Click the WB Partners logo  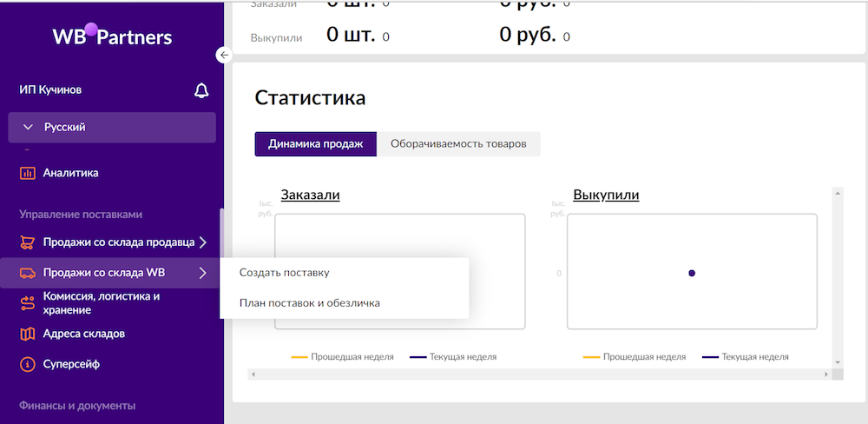click(112, 36)
